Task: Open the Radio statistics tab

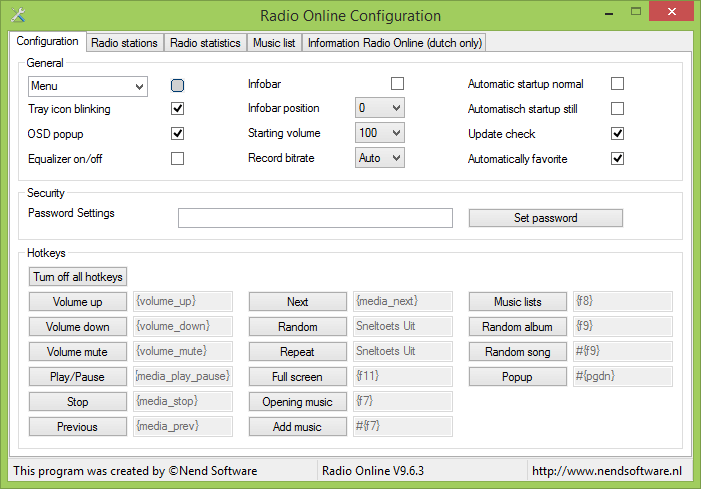Action: 205,43
